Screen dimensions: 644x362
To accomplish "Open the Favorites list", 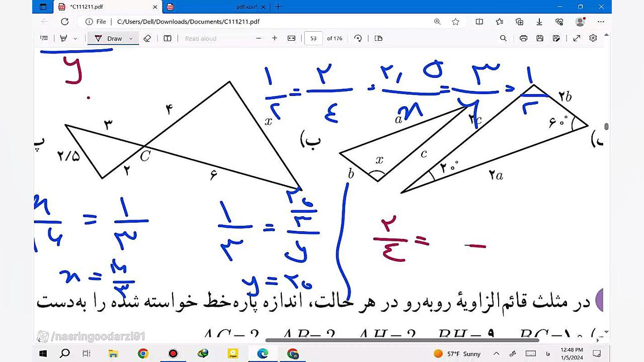I will tap(499, 22).
